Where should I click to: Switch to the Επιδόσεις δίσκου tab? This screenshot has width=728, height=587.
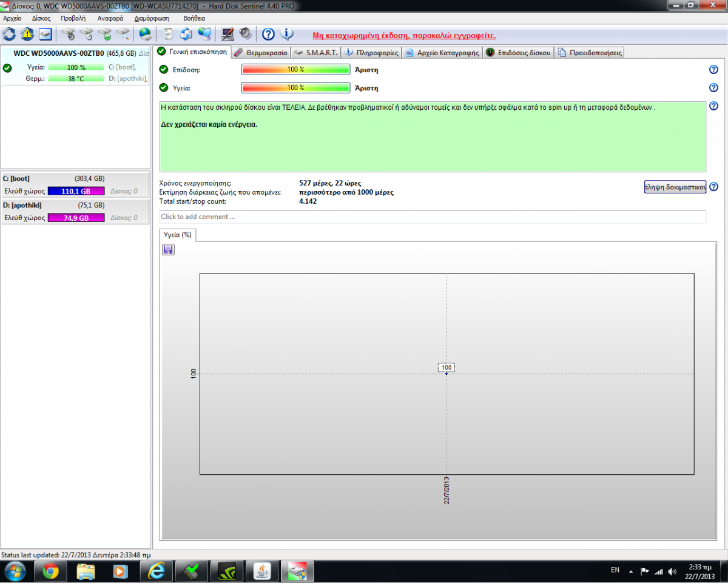click(518, 53)
